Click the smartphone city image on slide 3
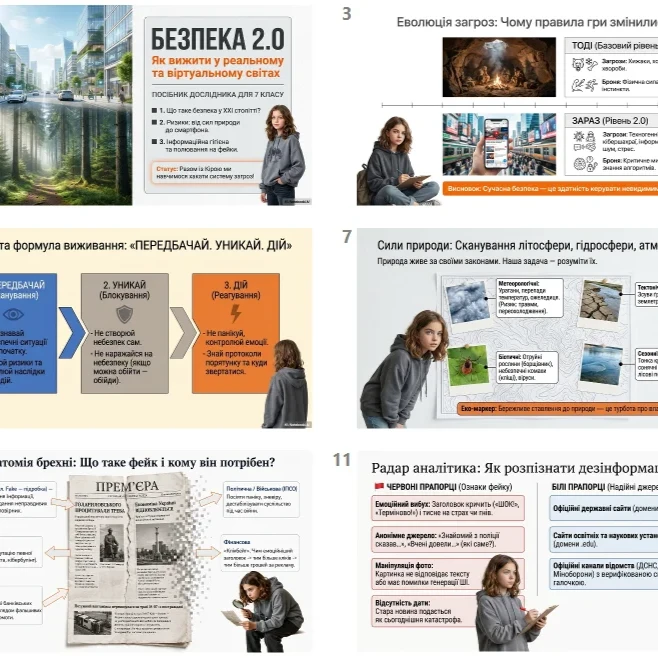This screenshot has height=658, width=658. (x=499, y=144)
